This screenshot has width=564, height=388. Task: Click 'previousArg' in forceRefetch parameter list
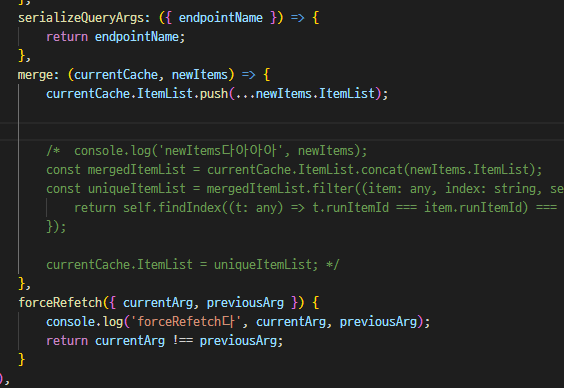tap(245, 303)
